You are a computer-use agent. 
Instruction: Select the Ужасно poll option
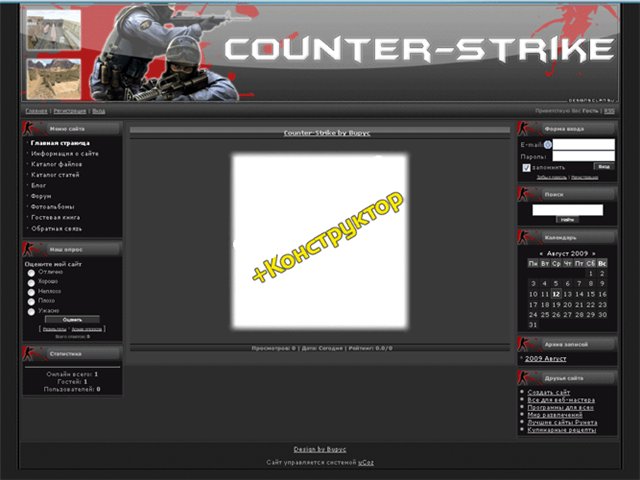[x=31, y=311]
